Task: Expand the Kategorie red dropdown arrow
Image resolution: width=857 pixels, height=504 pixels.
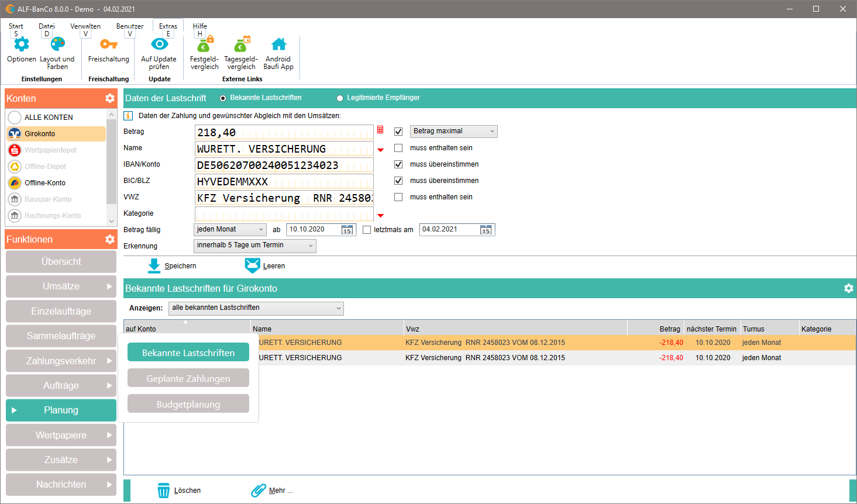Action: [380, 216]
